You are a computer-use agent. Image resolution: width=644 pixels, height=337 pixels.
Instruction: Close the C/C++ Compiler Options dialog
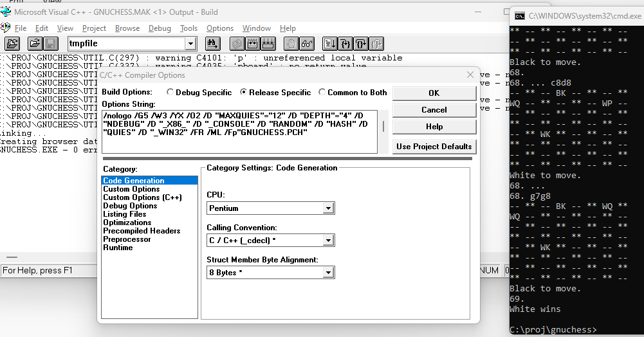[470, 75]
